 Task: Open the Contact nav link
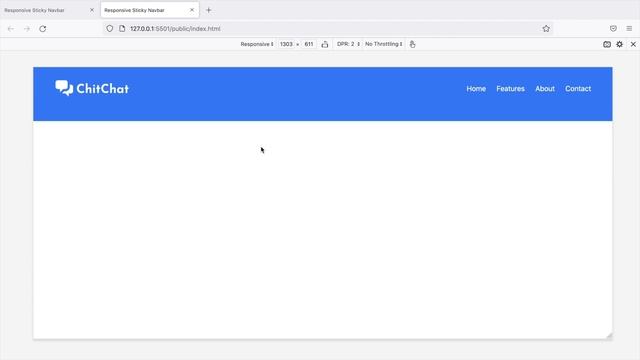point(578,89)
